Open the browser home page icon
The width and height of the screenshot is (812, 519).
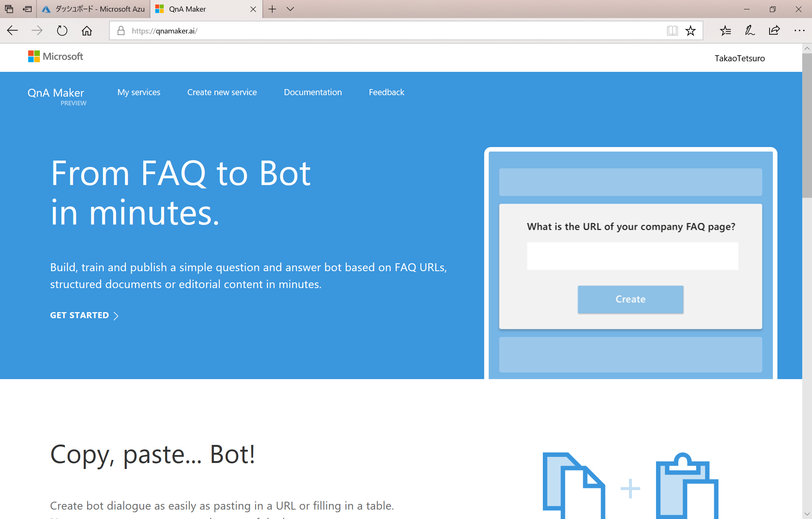click(x=87, y=30)
